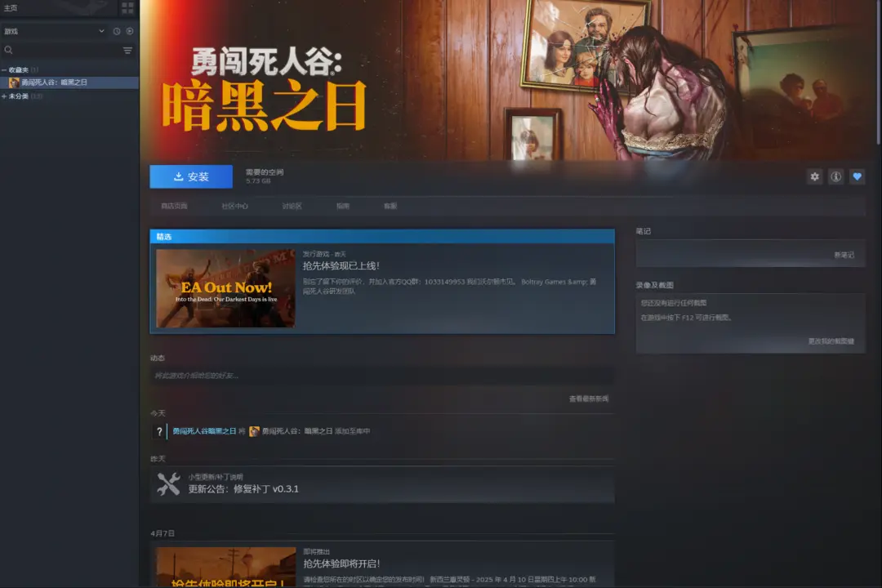Open the 抢先体验即将开启! news headline
Screen dimensions: 882x588
click(342, 563)
